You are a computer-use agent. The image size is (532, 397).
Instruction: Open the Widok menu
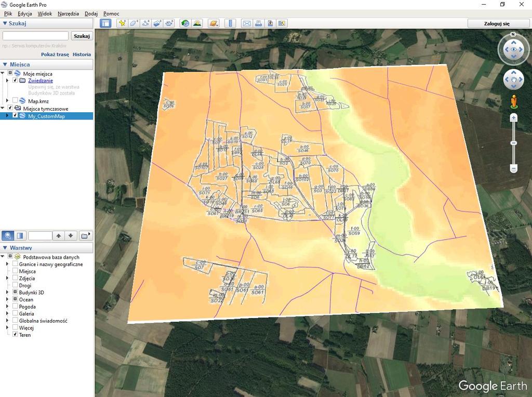pos(45,14)
